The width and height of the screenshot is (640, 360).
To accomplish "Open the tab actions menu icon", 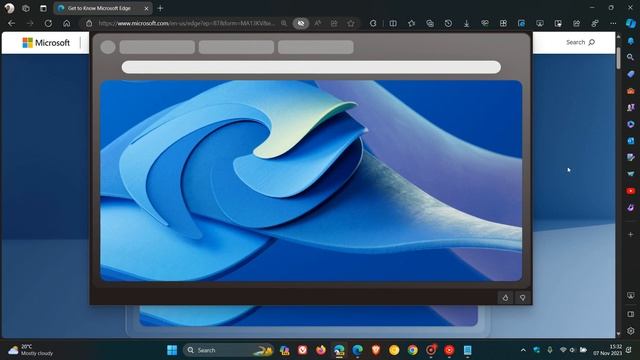I will click(x=43, y=8).
